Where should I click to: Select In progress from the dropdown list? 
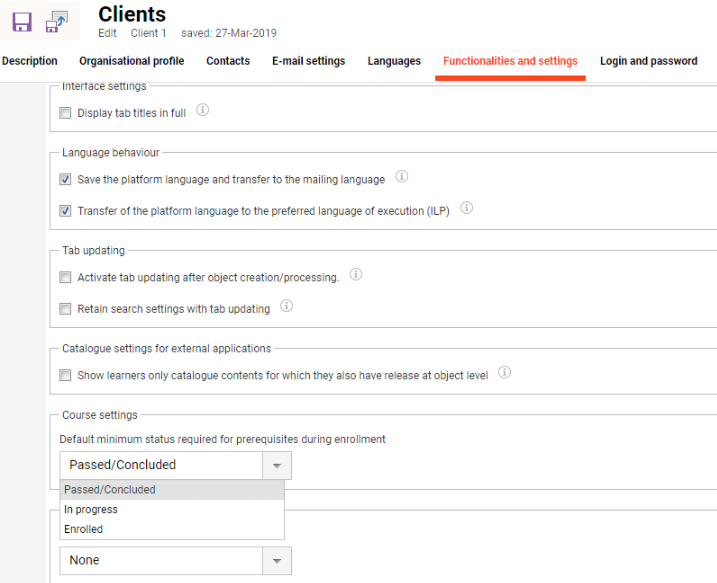(91, 510)
